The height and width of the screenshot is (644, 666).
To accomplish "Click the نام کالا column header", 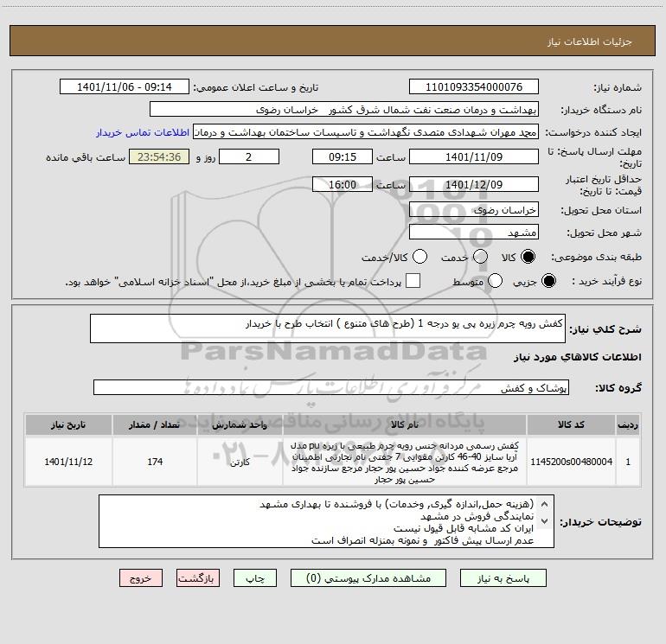I will [405, 425].
